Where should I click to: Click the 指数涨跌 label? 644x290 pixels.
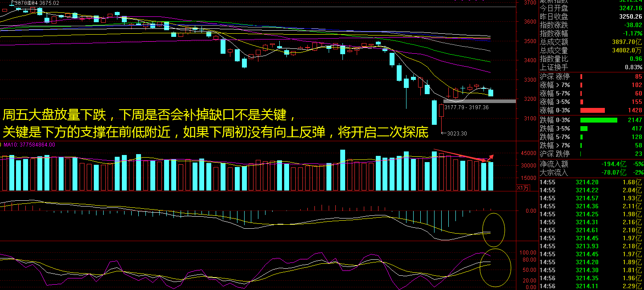click(554, 25)
